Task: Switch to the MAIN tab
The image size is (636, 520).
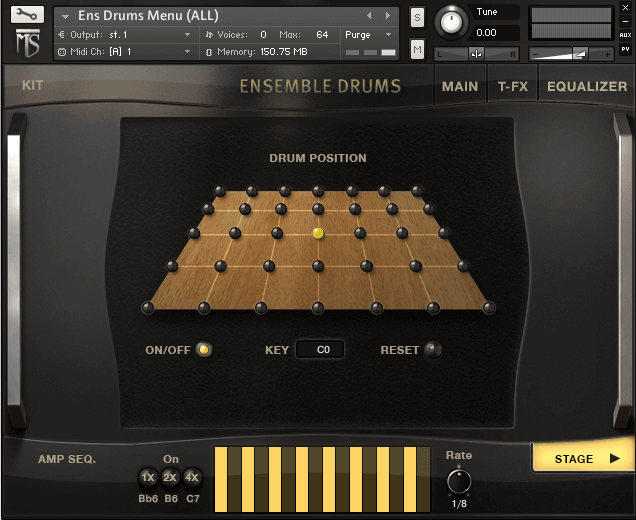Action: [460, 86]
